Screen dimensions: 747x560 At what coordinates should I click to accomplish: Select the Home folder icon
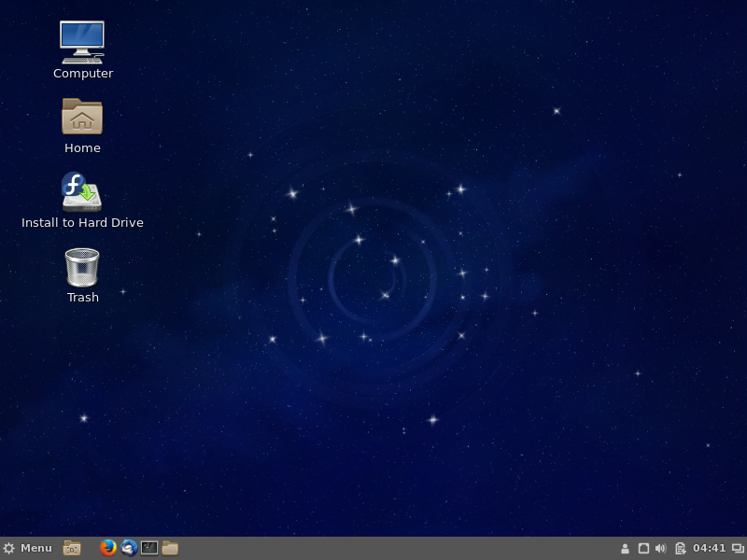point(82,117)
